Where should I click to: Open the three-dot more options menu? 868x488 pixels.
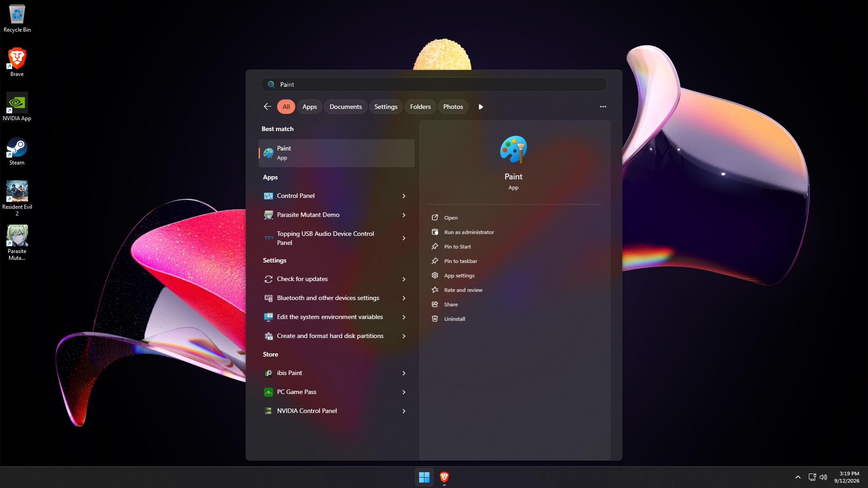(x=603, y=107)
